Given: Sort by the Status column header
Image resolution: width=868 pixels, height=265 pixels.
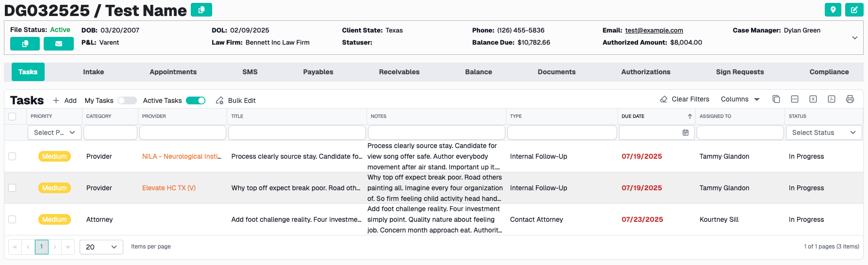Looking at the screenshot, I should [x=798, y=116].
